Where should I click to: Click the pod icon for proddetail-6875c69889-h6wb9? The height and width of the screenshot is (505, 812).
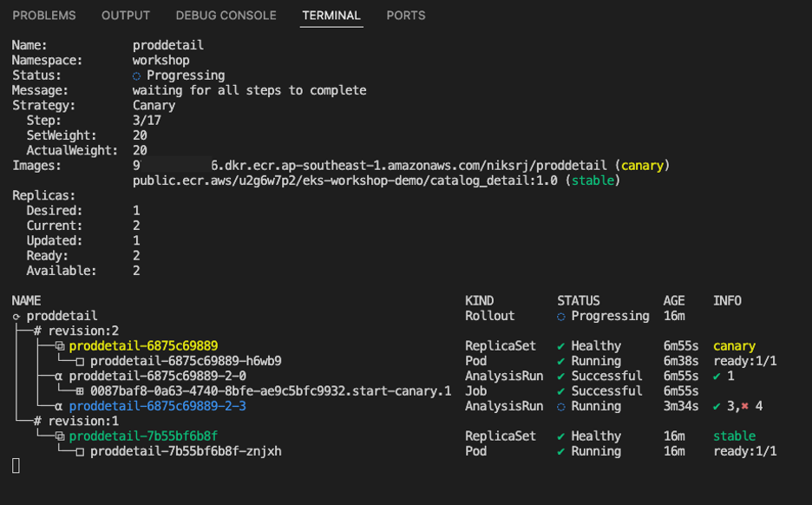(x=82, y=360)
